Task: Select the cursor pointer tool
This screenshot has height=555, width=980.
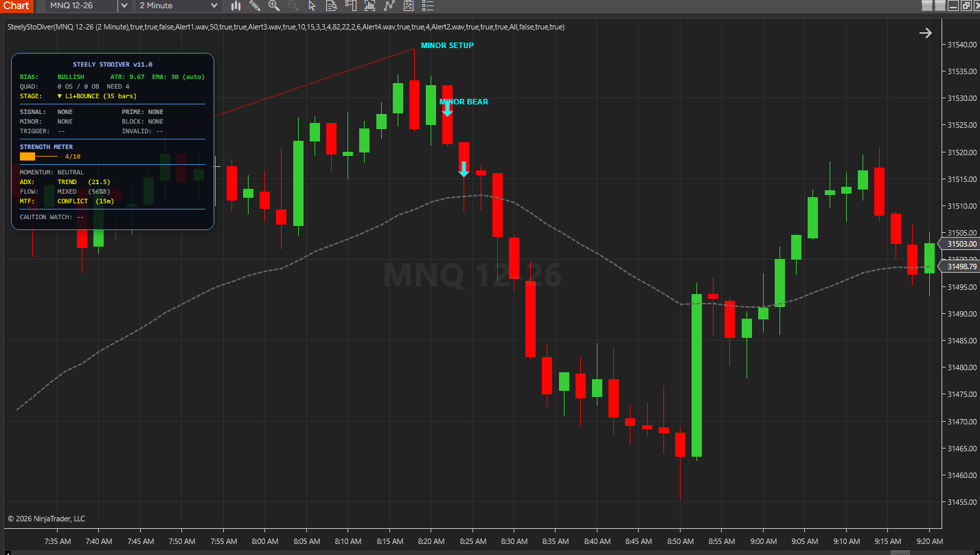Action: point(312,5)
